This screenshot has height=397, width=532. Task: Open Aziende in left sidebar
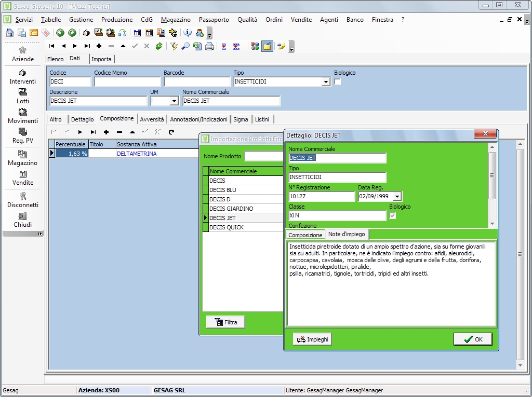[23, 54]
